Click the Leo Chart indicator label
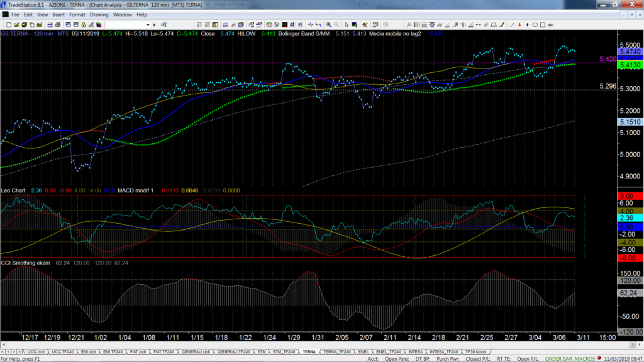 click(13, 190)
